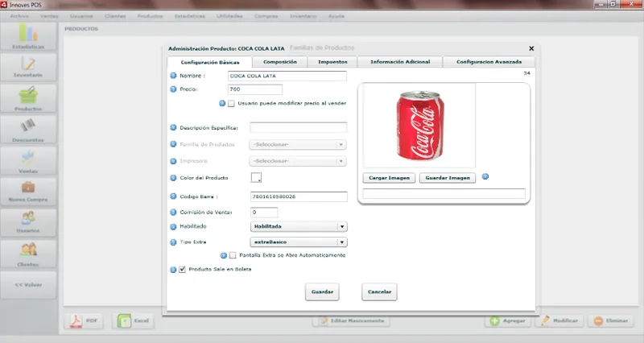Click help icon beside Comisión de Venta
Screen dimensions: 644x343
point(173,213)
